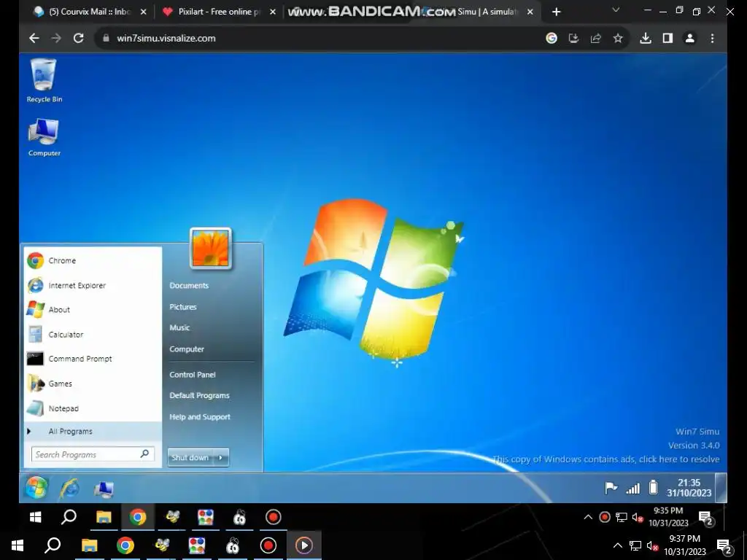Click the Recycle Bin desktop icon
The width and height of the screenshot is (747, 560).
click(x=44, y=80)
